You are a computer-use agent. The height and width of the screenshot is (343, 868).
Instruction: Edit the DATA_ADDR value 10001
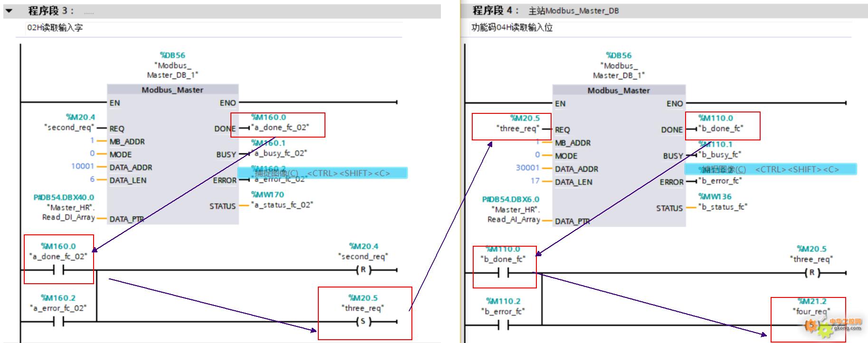coord(83,166)
